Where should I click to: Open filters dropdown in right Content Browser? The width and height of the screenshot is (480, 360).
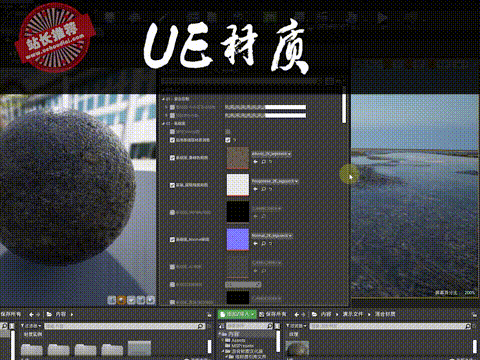[296, 326]
